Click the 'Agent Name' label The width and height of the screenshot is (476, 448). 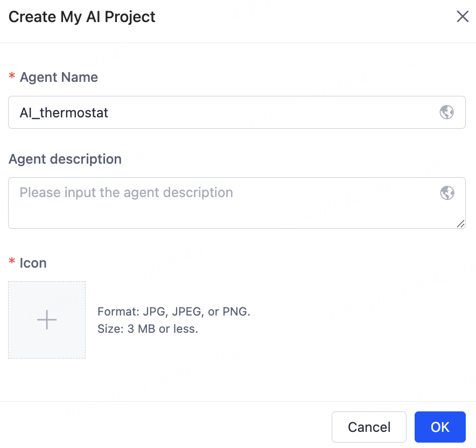59,78
